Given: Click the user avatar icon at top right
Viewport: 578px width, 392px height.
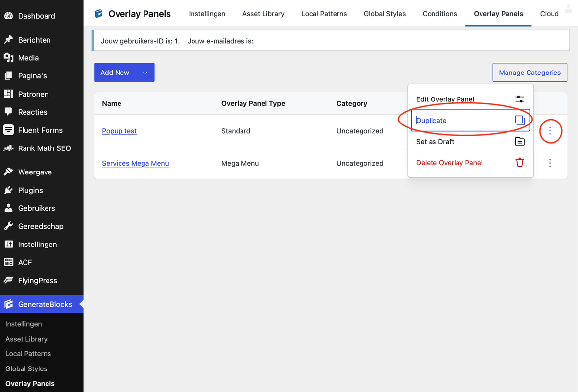Looking at the screenshot, I should (568, 8).
